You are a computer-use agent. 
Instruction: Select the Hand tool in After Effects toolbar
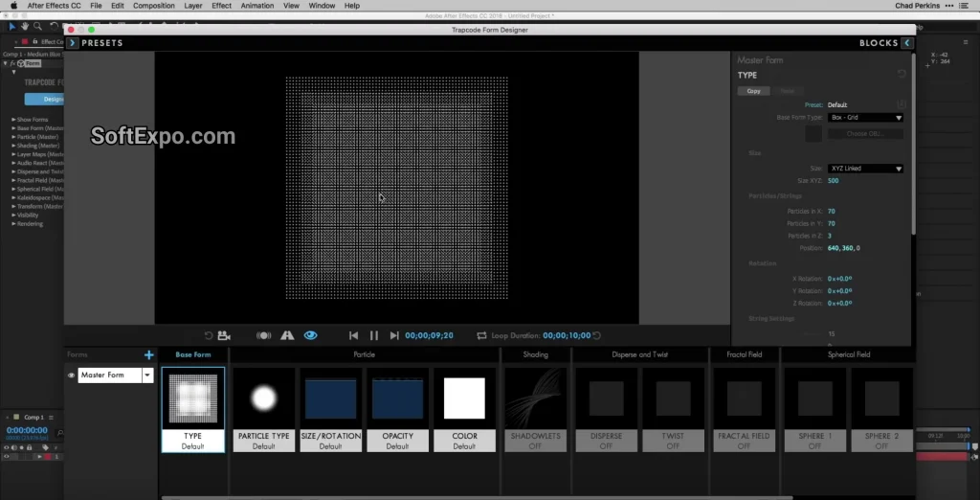24,27
